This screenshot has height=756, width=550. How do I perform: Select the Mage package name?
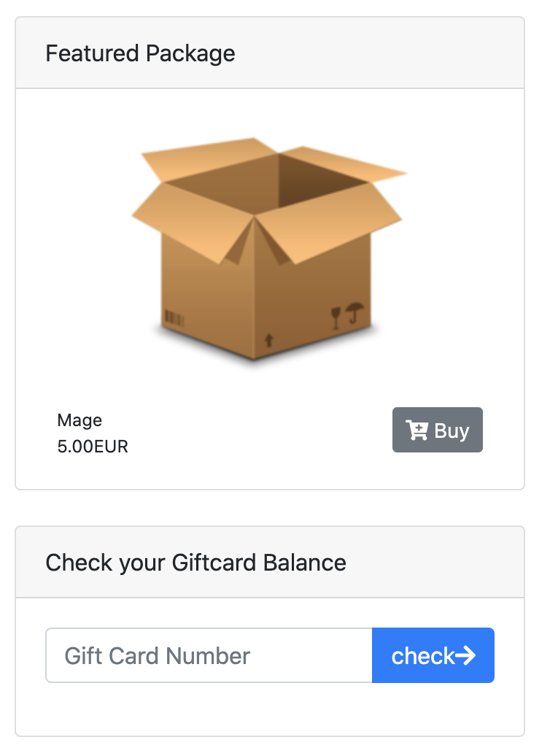pos(80,420)
